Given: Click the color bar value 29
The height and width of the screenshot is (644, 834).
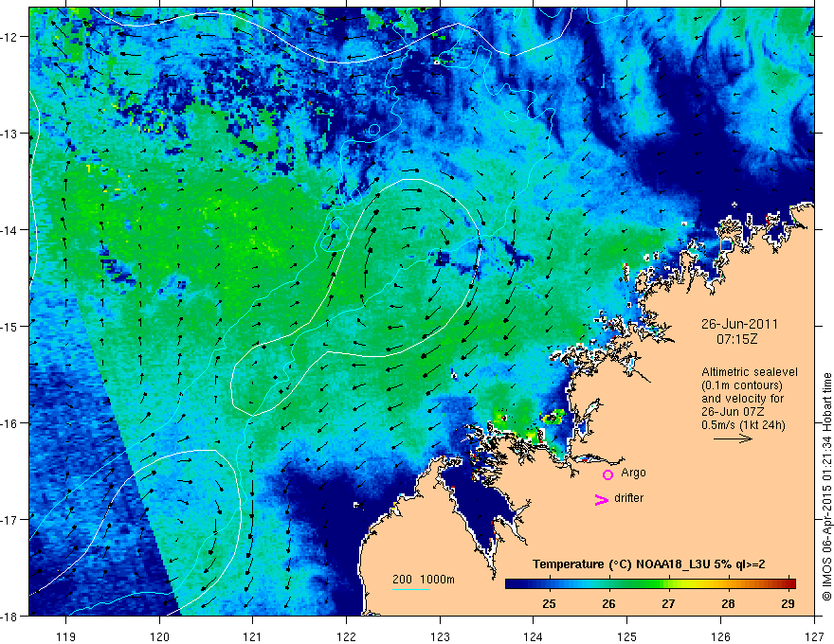Looking at the screenshot, I should (788, 603).
